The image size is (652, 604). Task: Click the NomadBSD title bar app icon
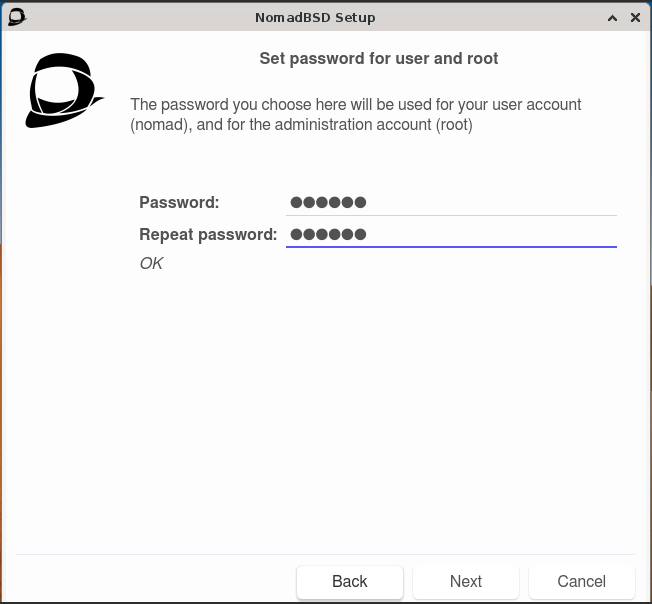(17, 17)
